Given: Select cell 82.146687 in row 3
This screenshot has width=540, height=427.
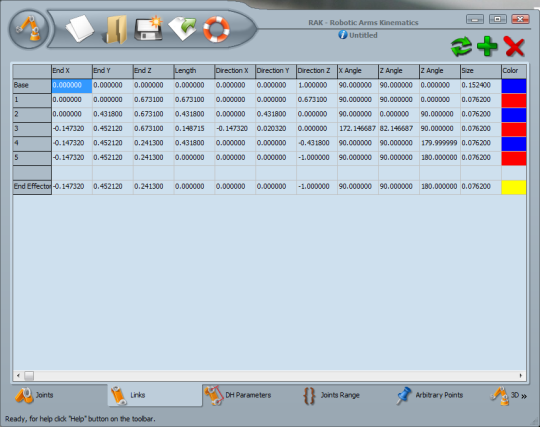Looking at the screenshot, I should coord(399,129).
